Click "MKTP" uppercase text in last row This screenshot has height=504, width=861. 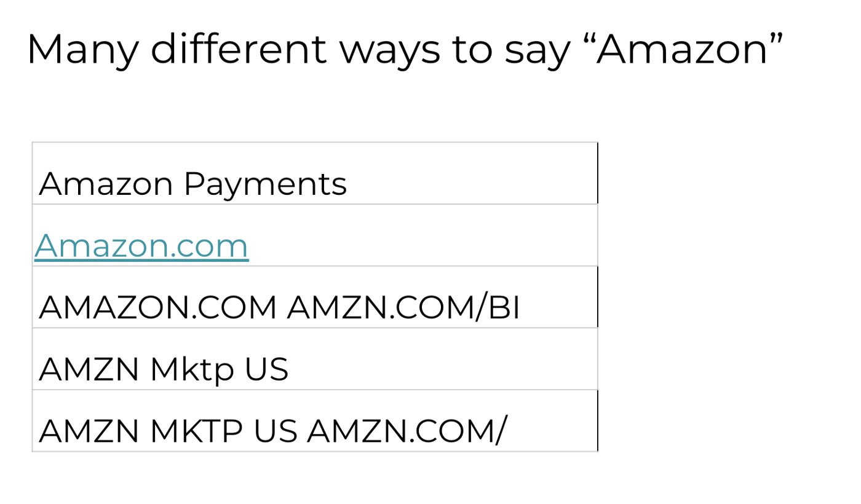[x=196, y=431]
